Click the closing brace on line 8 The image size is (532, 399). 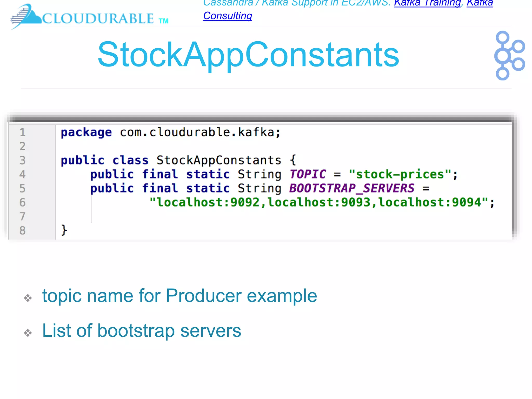[64, 230]
